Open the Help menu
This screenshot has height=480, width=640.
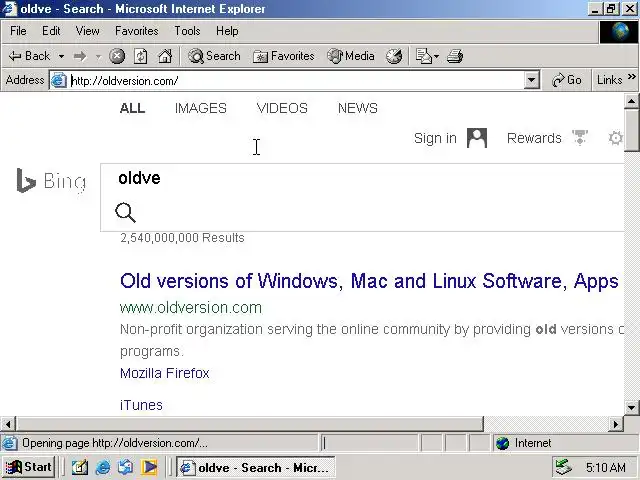[227, 31]
